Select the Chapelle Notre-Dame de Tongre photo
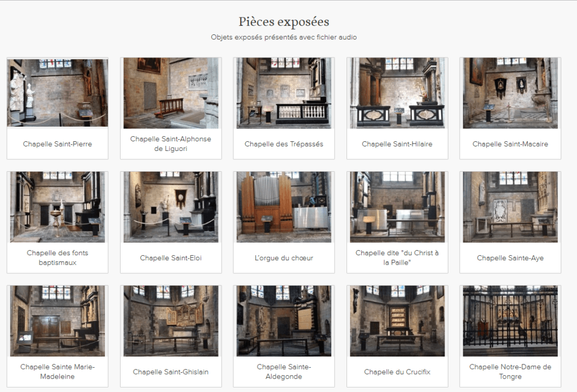 [510, 321]
